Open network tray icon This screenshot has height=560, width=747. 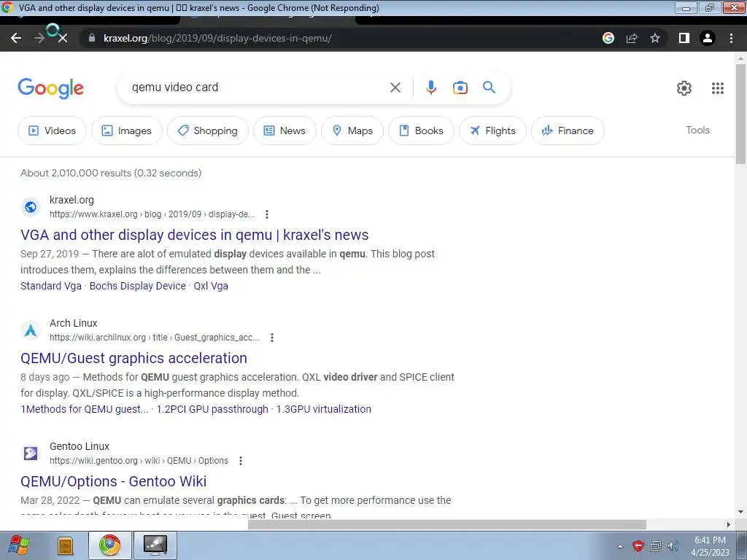click(656, 546)
